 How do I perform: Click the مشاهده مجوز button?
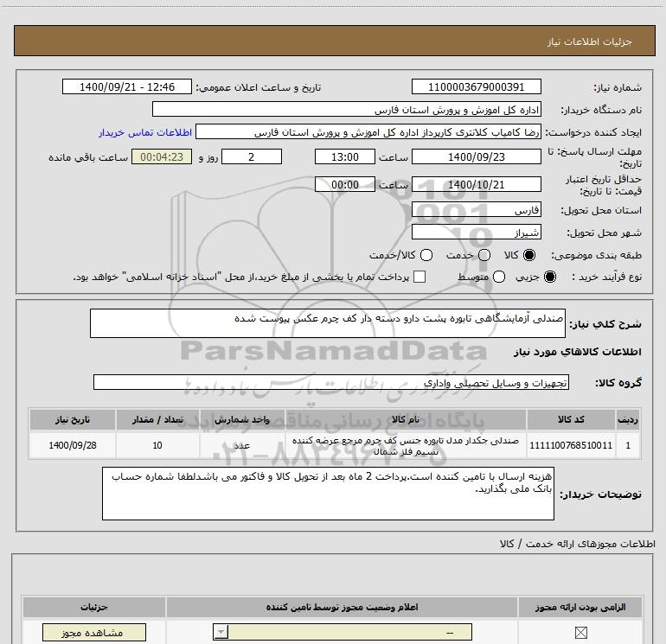point(94,633)
